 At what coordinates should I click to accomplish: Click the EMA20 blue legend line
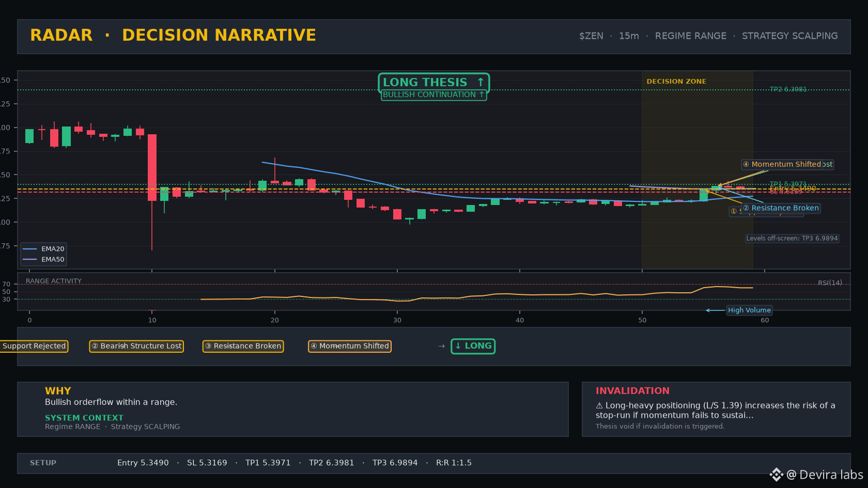[x=29, y=249]
